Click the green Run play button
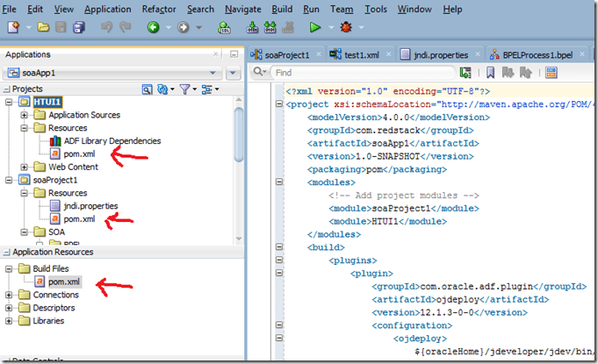This screenshot has width=598, height=364. (311, 28)
